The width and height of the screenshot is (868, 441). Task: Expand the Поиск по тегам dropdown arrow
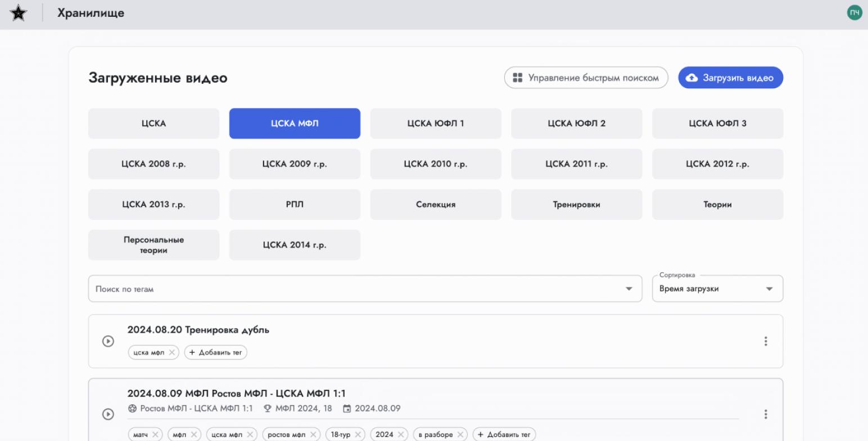(629, 289)
